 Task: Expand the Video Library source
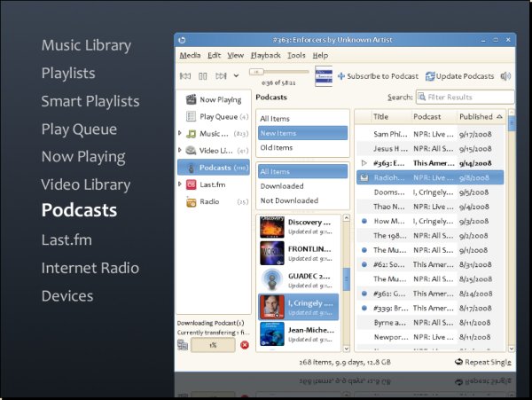180,150
